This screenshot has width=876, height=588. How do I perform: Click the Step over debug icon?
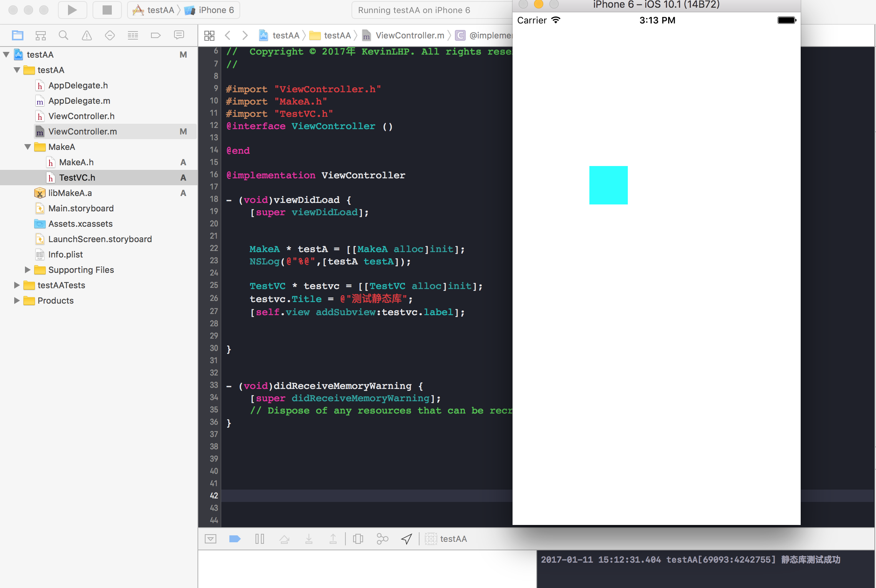coord(284,539)
